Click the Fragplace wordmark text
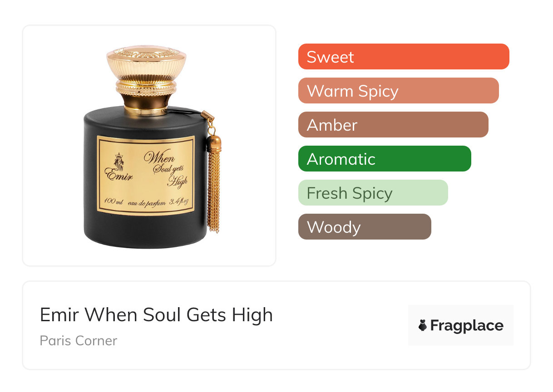Screen dimensions: 553x392 (467, 326)
